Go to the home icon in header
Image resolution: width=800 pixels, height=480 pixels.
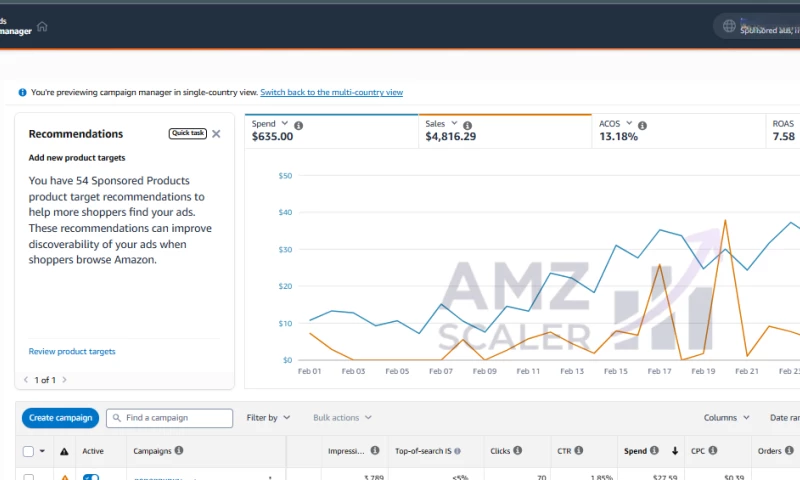point(42,27)
